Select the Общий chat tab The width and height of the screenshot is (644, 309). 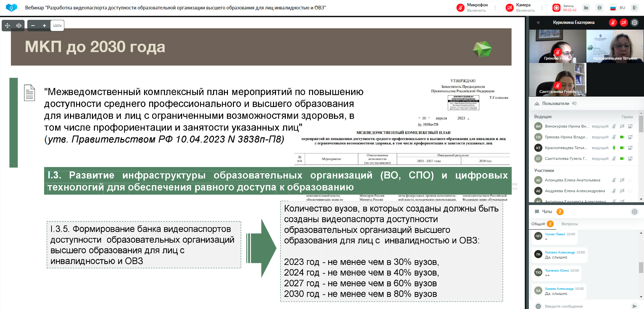click(x=538, y=224)
